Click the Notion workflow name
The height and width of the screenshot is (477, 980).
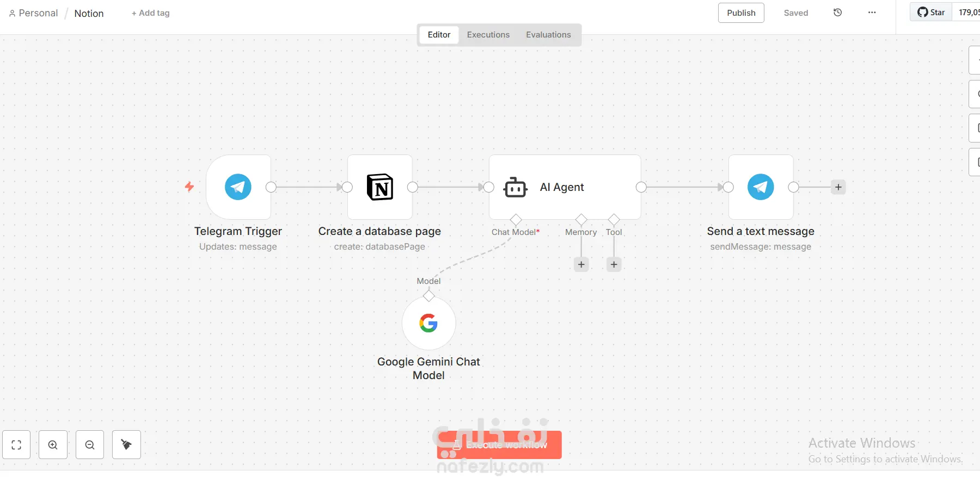pos(89,14)
